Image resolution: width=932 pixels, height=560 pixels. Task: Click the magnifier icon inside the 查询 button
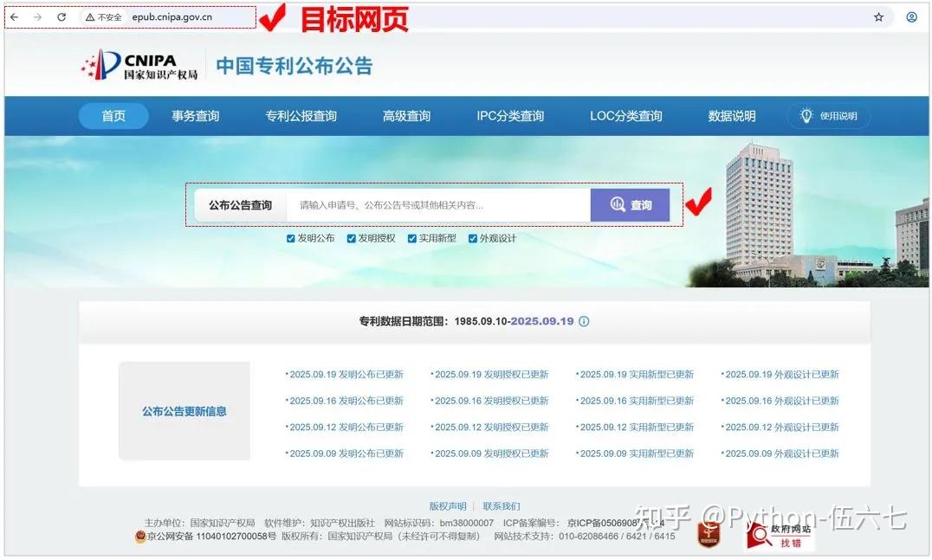617,204
